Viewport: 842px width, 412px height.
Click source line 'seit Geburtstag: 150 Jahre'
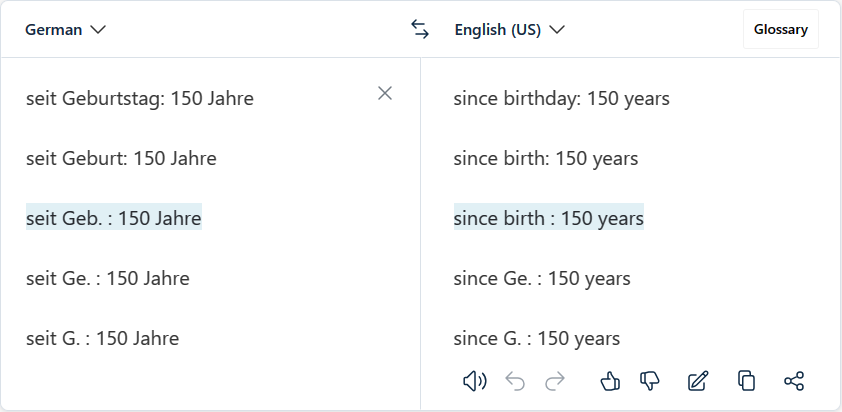pyautogui.click(x=140, y=99)
